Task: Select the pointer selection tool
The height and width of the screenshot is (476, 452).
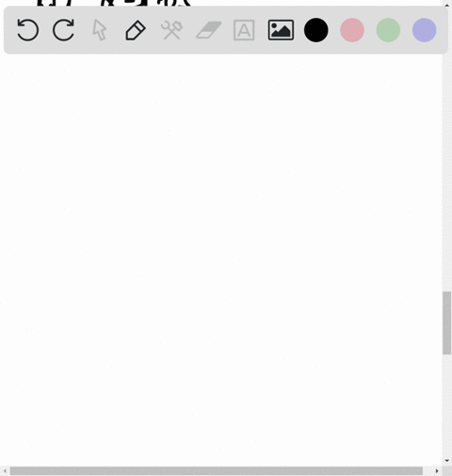Action: pos(100,30)
